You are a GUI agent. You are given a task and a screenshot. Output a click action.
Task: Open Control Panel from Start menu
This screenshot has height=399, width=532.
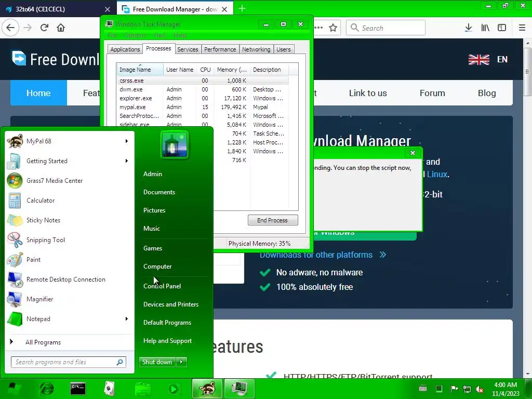point(162,286)
